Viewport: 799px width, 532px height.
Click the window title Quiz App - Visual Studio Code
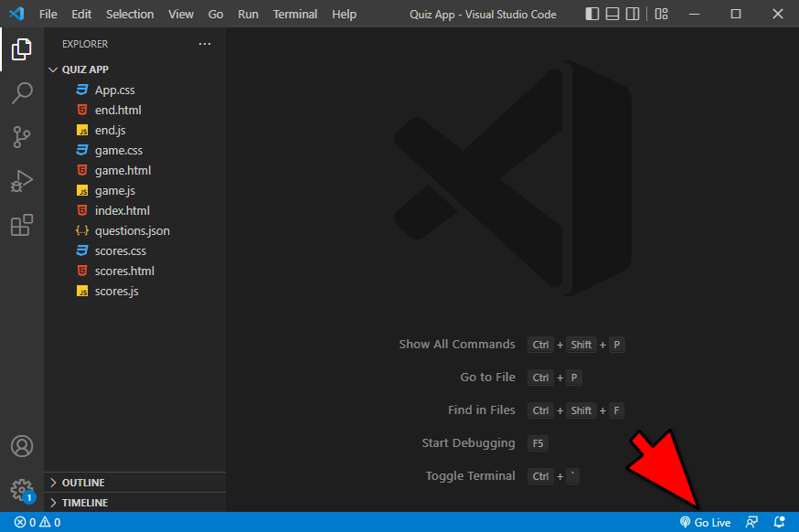(483, 15)
